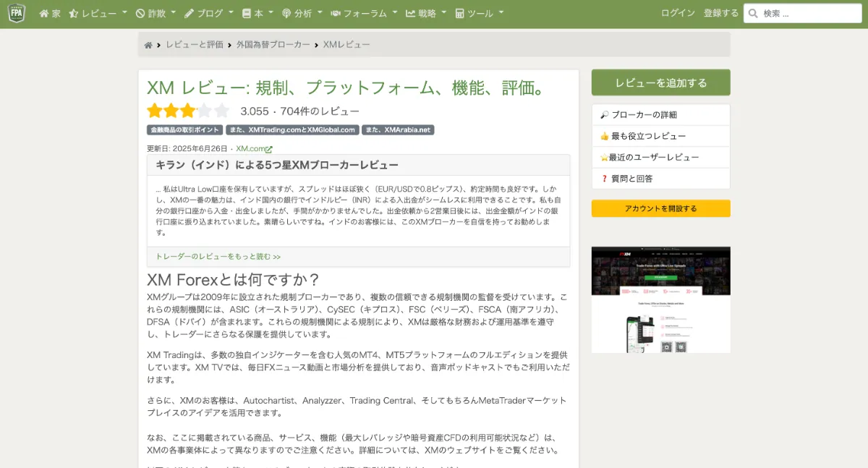Click the magnifier icon in the search box
868x468 pixels.
click(753, 12)
